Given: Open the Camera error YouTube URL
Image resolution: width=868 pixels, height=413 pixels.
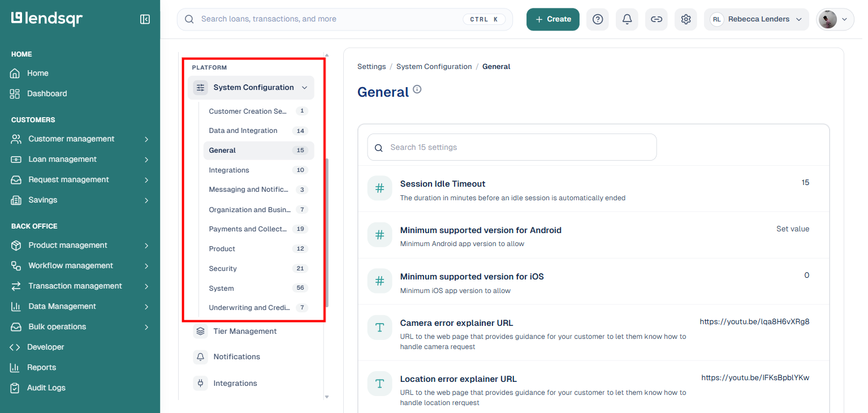Looking at the screenshot, I should click(x=754, y=322).
